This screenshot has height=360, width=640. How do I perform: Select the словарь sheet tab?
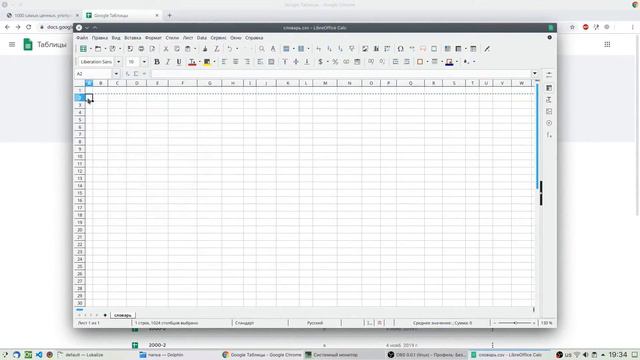[x=122, y=315]
